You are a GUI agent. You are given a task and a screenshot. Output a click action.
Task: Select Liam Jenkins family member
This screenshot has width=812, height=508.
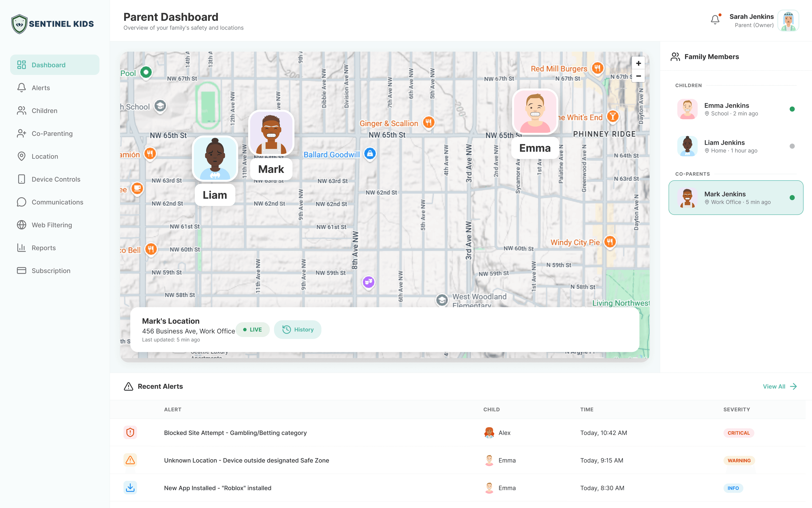coord(736,146)
